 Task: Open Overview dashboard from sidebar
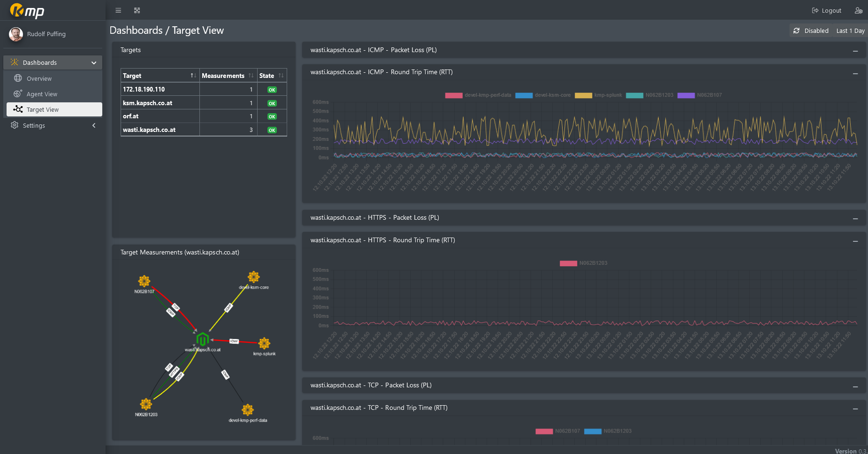(x=39, y=78)
